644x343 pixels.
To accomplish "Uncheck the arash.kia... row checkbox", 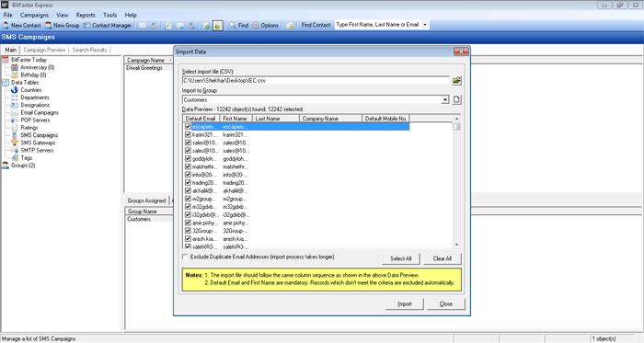I will pos(188,239).
